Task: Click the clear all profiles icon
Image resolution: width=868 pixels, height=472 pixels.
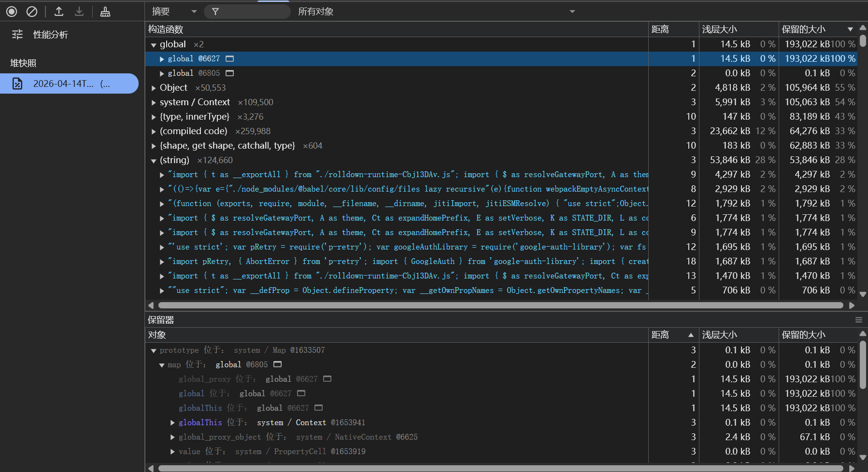Action: click(32, 12)
